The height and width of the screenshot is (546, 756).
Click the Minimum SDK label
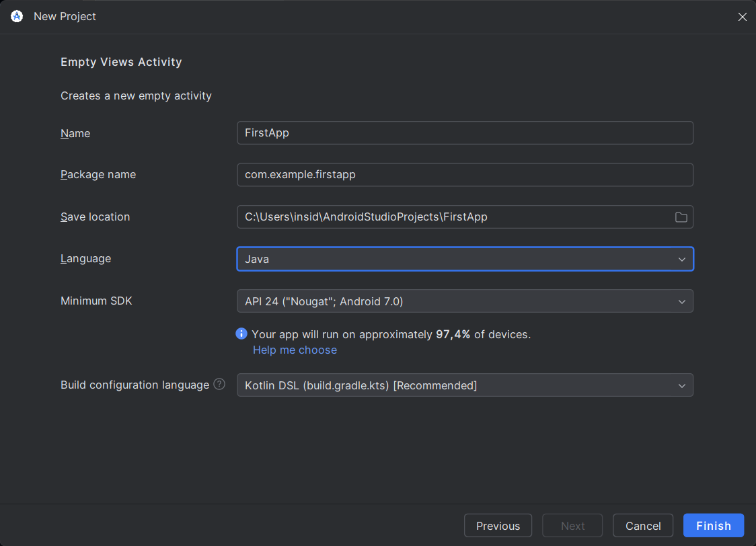(x=96, y=301)
